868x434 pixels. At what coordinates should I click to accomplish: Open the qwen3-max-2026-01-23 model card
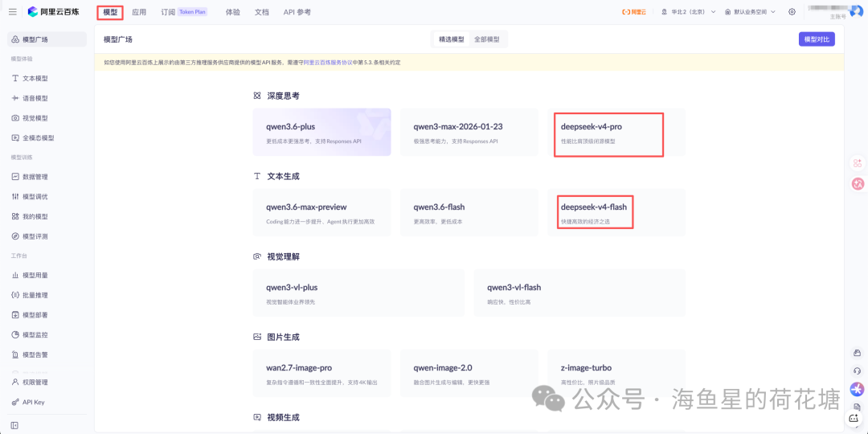click(469, 132)
